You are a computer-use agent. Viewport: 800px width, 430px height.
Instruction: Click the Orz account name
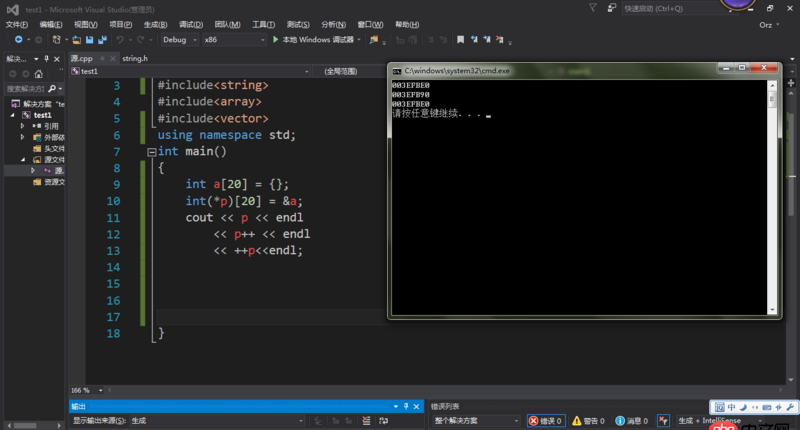click(765, 24)
